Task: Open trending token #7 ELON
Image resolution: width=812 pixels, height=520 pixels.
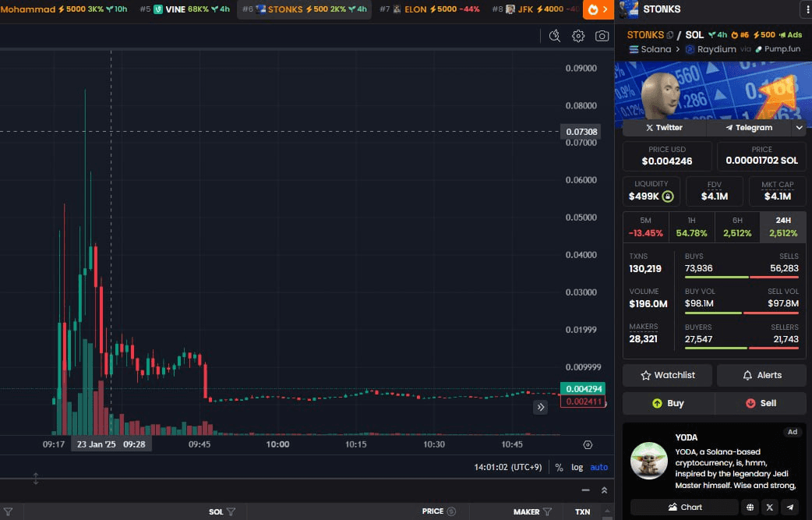Action: (429, 9)
